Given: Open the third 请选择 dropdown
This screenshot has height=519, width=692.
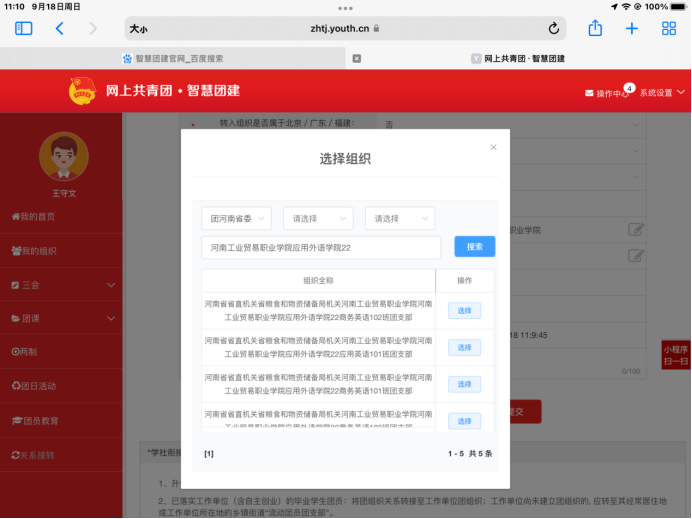Looking at the screenshot, I should [x=400, y=218].
